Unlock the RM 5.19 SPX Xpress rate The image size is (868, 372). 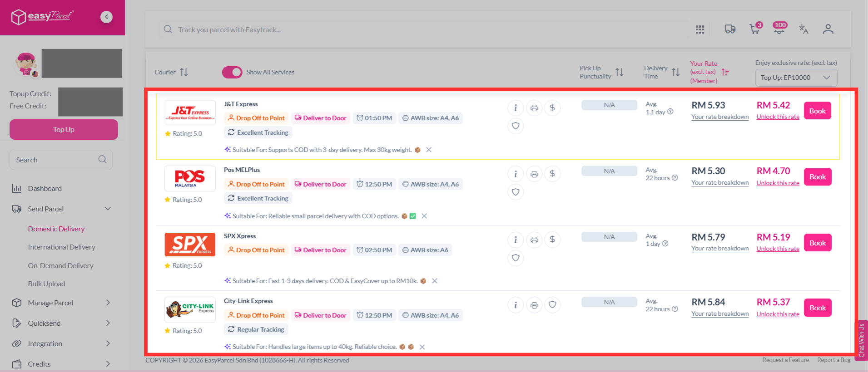click(778, 249)
